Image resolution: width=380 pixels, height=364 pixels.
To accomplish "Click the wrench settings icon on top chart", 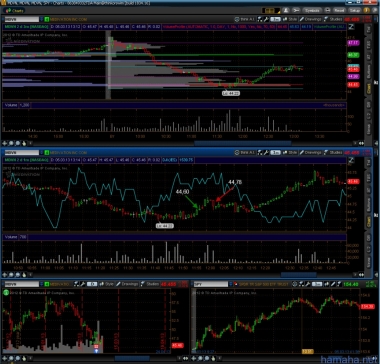I will click(266, 19).
